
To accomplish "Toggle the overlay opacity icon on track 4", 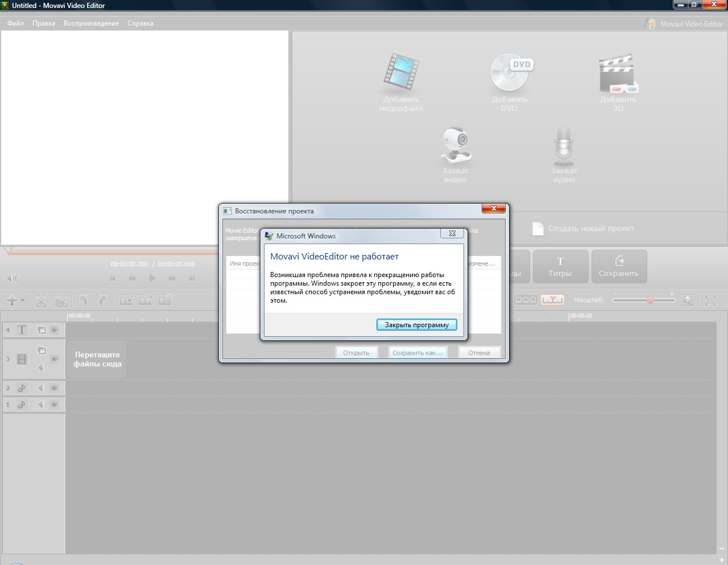I will (x=42, y=330).
